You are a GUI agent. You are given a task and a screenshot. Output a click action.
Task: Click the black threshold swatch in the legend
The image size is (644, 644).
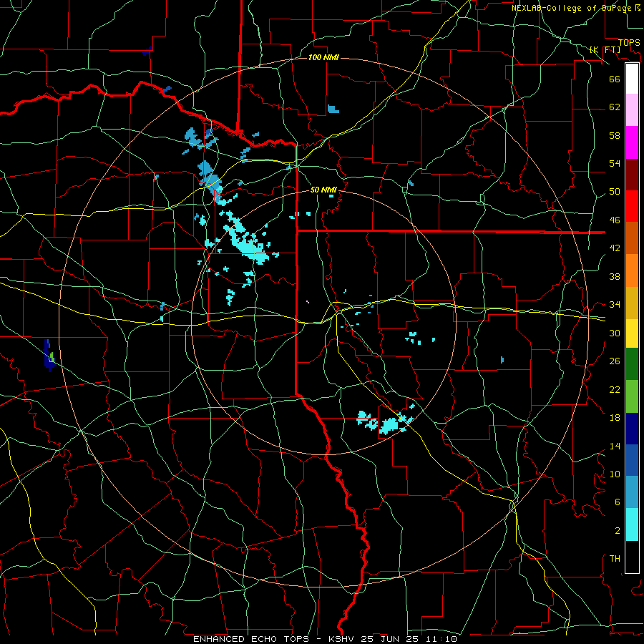[632, 557]
